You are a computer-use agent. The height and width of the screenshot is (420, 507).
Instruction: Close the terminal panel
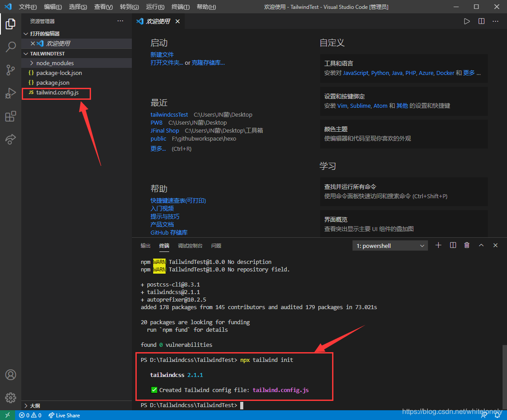click(495, 245)
